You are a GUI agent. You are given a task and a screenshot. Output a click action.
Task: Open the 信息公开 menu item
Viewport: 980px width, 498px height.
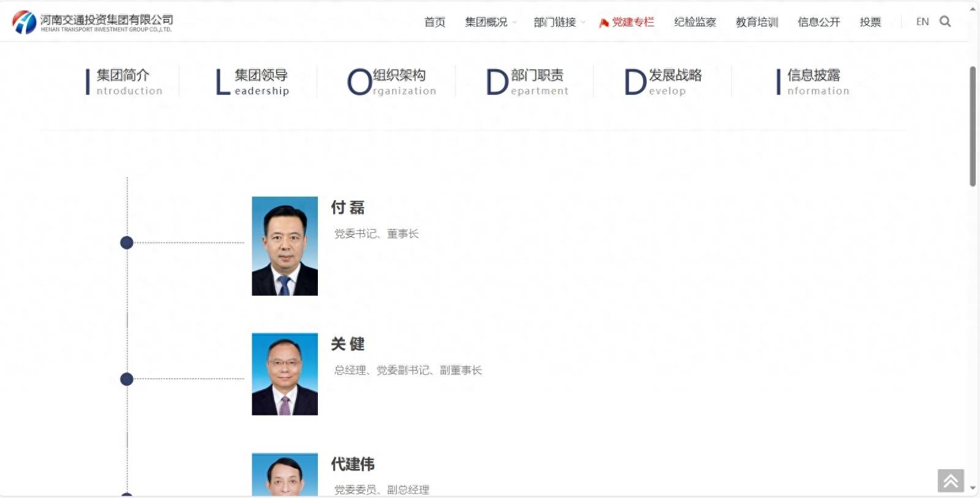[x=818, y=22]
